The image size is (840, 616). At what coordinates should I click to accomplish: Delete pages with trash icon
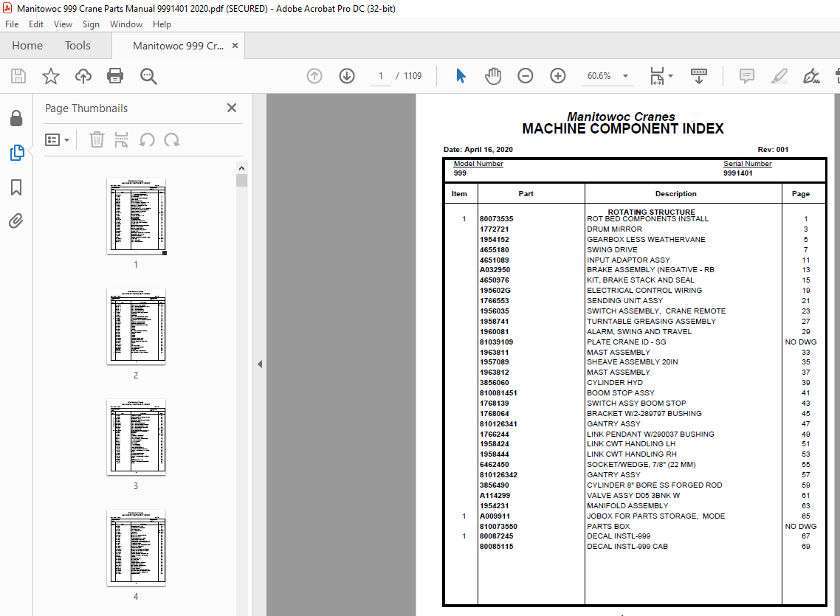point(97,140)
